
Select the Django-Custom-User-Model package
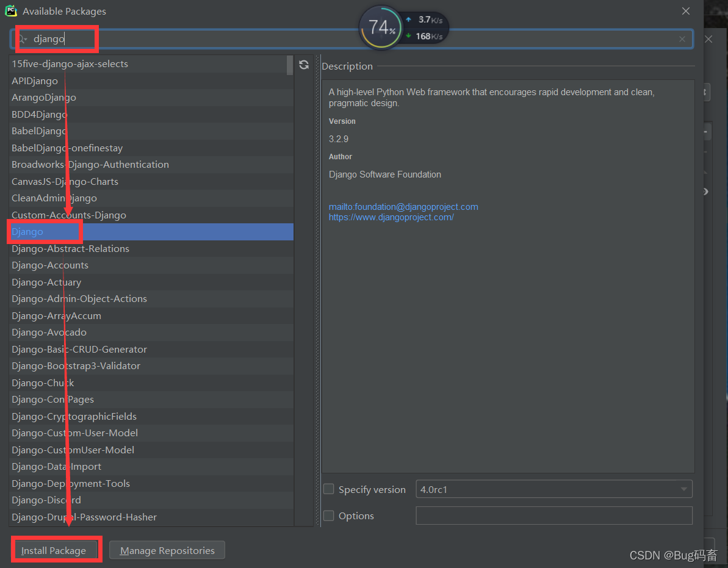point(151,433)
